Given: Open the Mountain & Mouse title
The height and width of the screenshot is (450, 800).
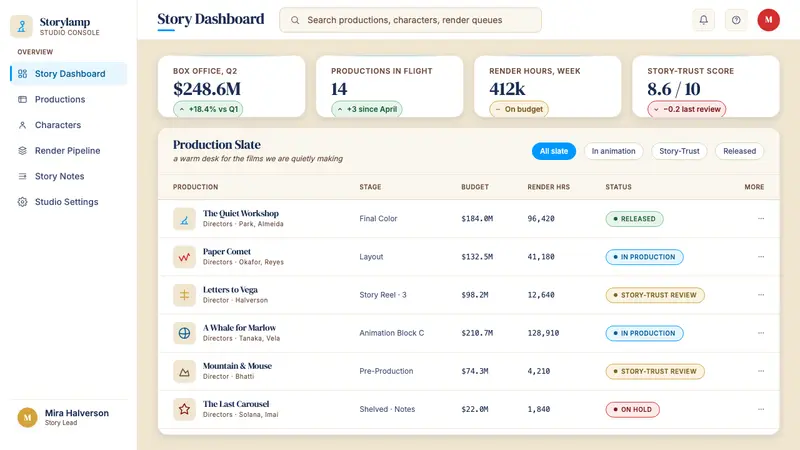Looking at the screenshot, I should (x=237, y=366).
